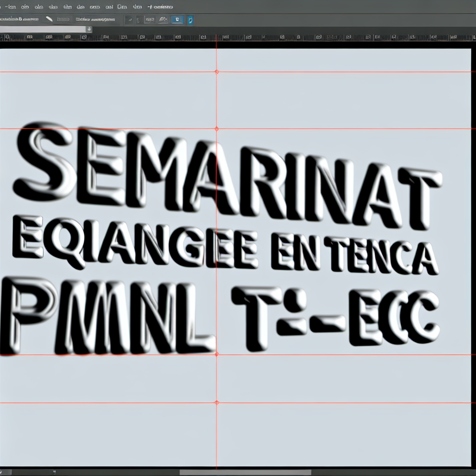The image size is (476, 476).
Task: Click the marker on vertical guide below PMNL
Action: click(217, 354)
